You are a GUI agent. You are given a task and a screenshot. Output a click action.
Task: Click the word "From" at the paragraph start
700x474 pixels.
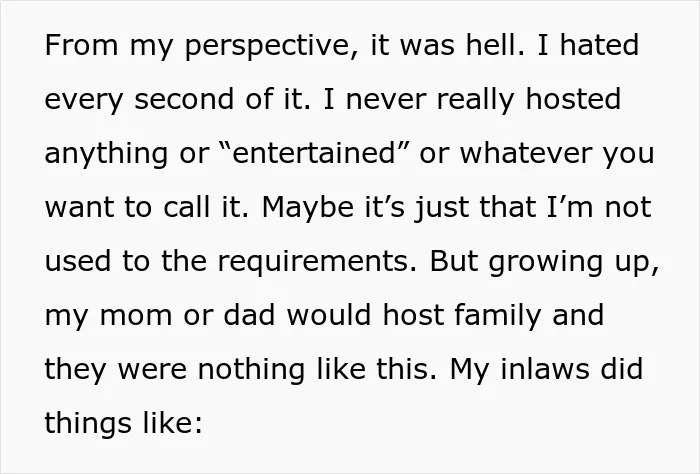click(x=82, y=45)
